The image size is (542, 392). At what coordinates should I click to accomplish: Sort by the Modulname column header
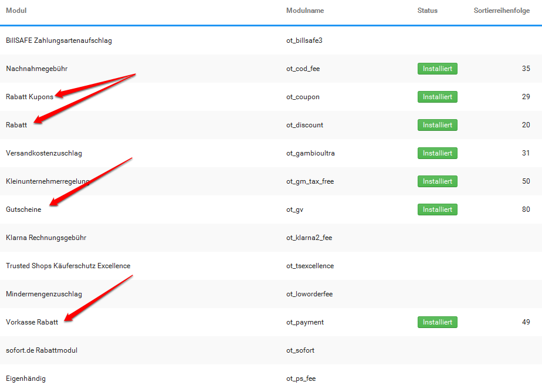coord(305,11)
